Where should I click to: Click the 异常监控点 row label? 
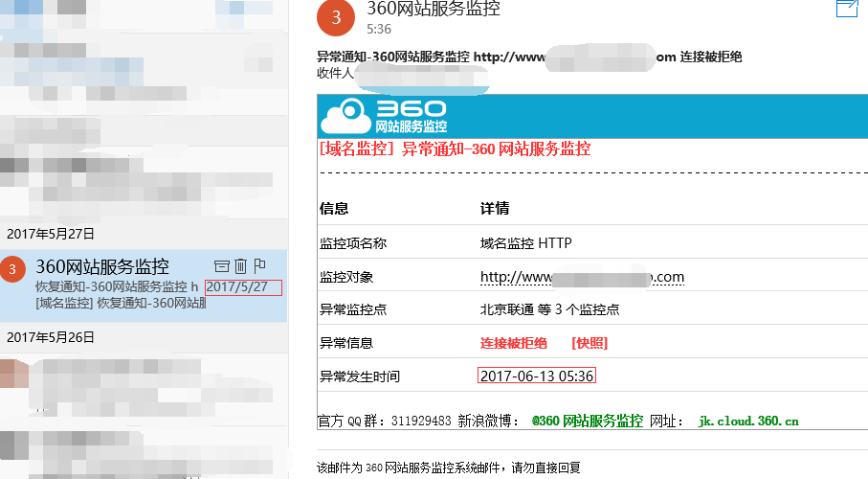[353, 309]
